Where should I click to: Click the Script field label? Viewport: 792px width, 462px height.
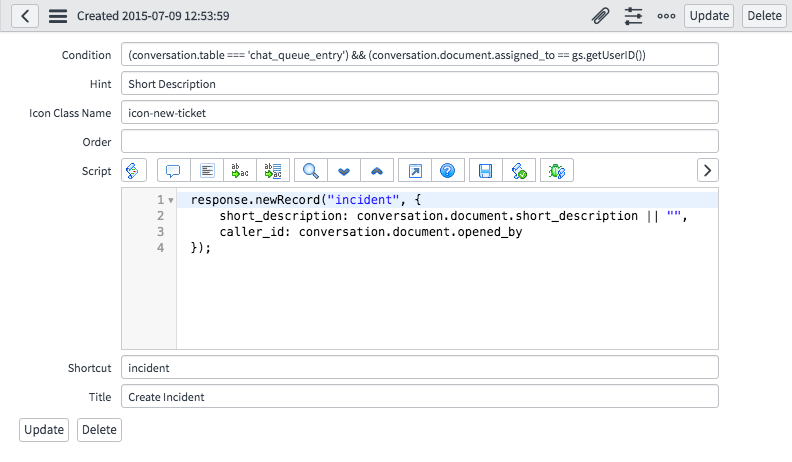[x=96, y=171]
